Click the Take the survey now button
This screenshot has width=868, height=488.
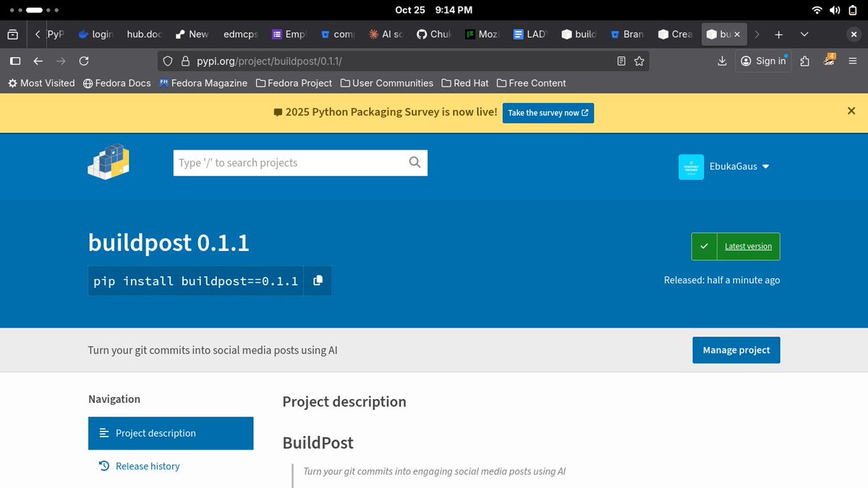point(548,113)
